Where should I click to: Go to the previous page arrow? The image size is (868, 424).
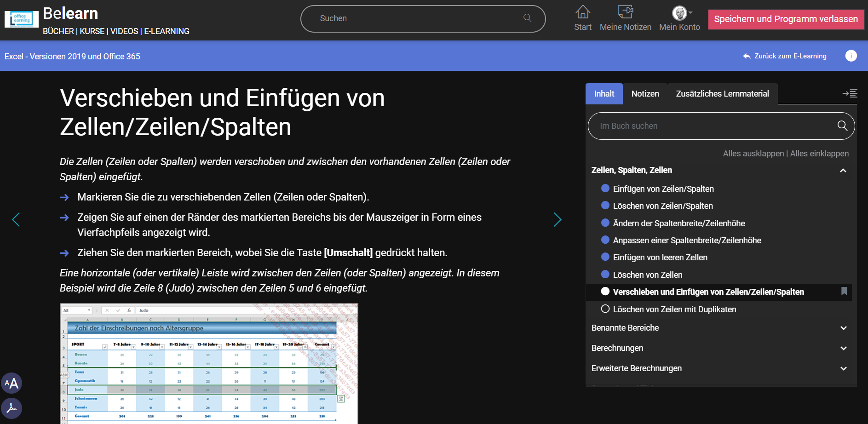(16, 220)
